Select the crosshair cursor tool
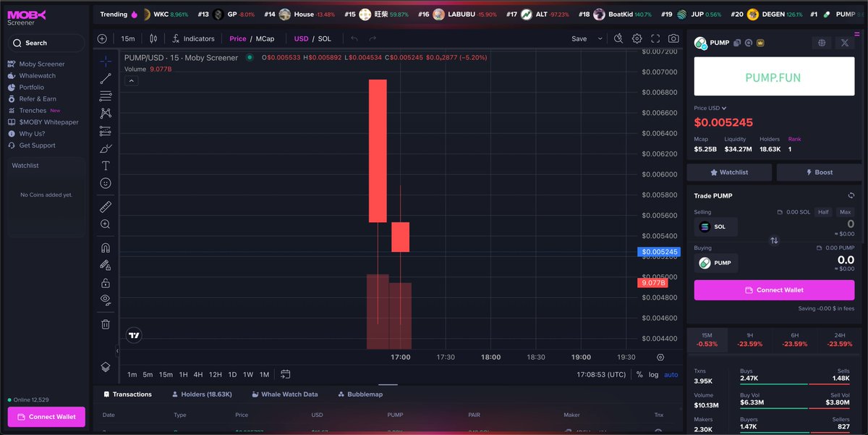The image size is (868, 435). 106,62
